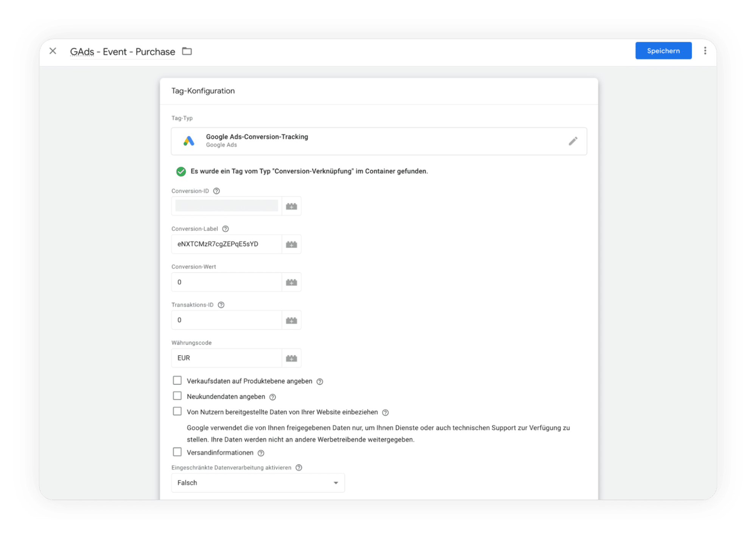Show help for Conversion-ID
756x539 pixels.
(216, 191)
